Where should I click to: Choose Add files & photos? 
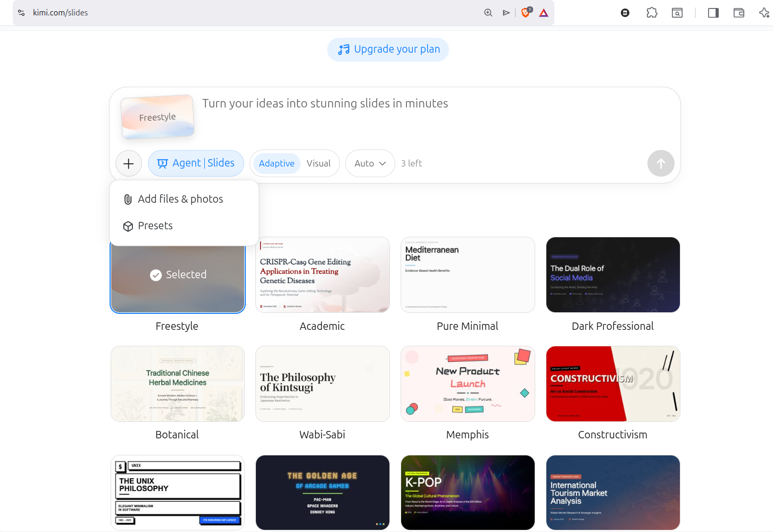tap(180, 199)
